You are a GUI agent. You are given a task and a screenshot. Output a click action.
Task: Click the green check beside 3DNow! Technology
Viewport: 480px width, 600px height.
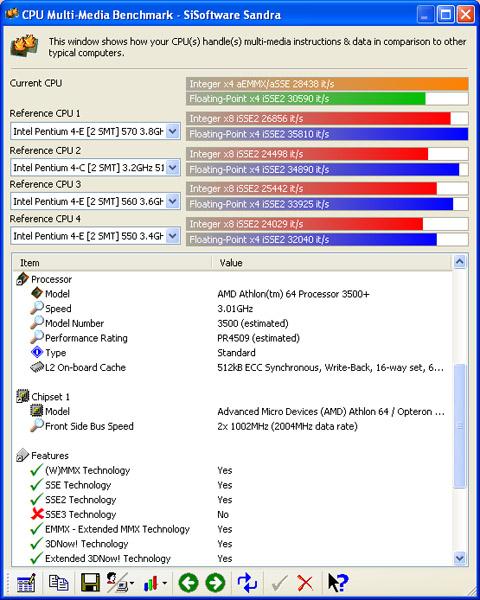36,543
